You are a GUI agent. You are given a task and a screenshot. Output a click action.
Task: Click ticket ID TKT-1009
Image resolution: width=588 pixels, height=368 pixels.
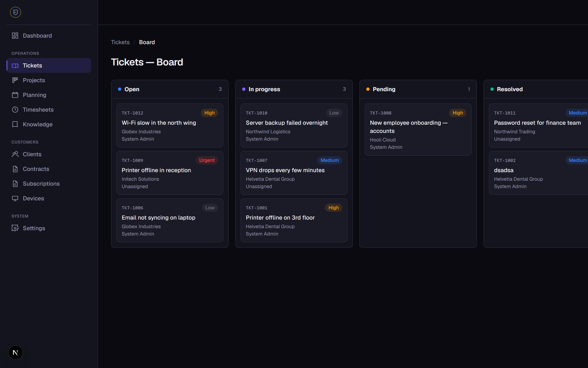[133, 160]
